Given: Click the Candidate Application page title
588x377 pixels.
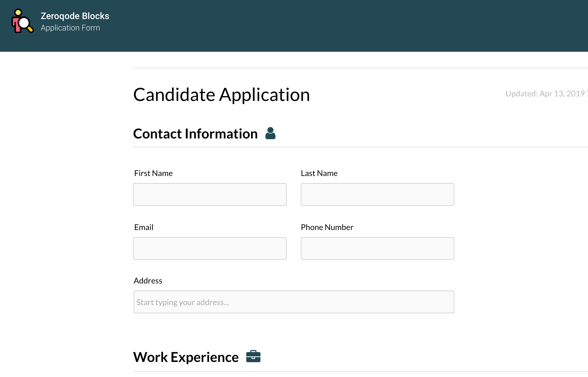Looking at the screenshot, I should click(221, 95).
